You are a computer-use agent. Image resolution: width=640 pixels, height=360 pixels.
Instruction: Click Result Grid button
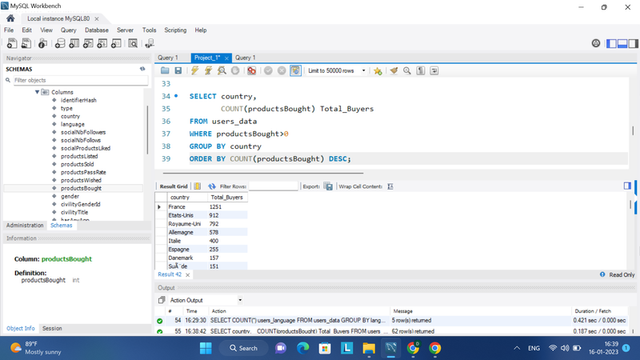(x=173, y=186)
